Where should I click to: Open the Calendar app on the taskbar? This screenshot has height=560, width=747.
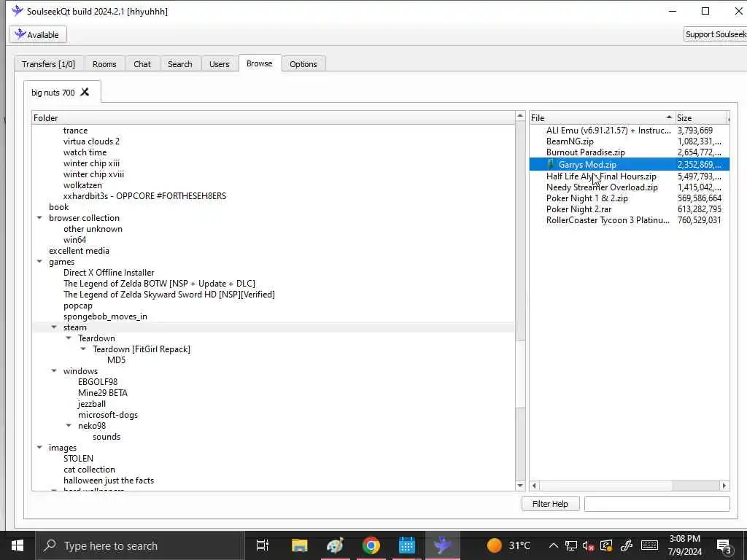407,545
